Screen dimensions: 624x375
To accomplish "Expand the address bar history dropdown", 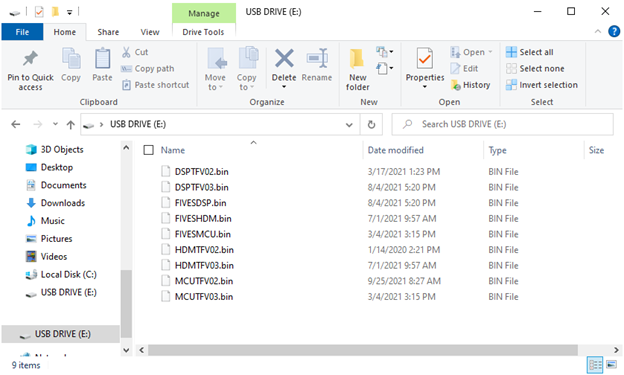I will pyautogui.click(x=349, y=125).
